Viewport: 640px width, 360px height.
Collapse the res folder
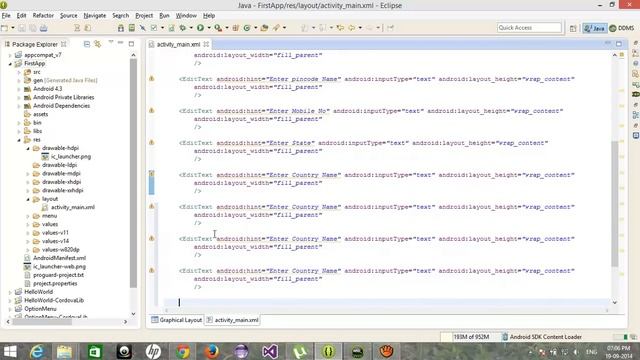click(19, 140)
